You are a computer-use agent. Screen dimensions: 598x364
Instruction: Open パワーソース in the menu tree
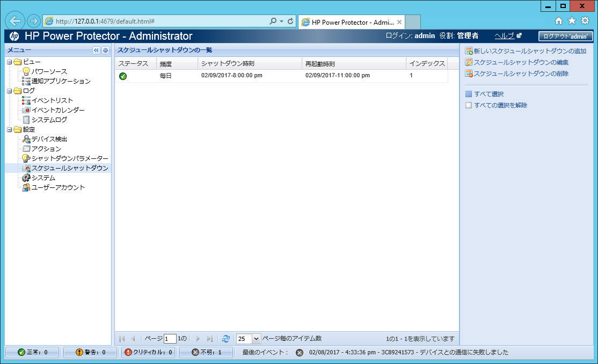tap(49, 71)
